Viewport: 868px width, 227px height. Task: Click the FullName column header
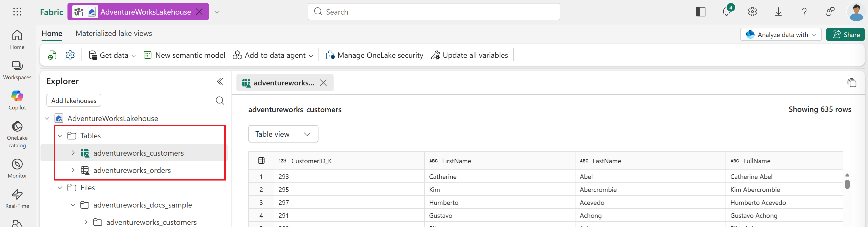[784, 161]
